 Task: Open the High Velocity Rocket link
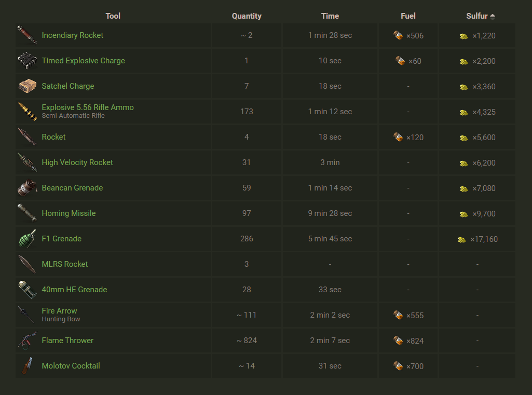tap(77, 162)
